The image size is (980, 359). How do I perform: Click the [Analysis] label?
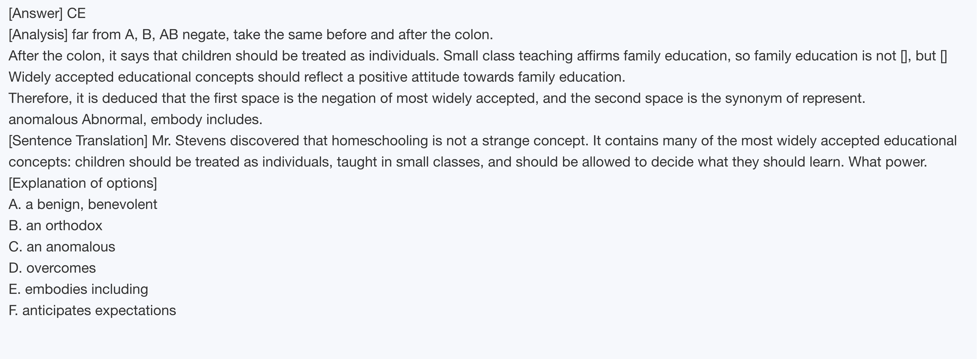(38, 35)
